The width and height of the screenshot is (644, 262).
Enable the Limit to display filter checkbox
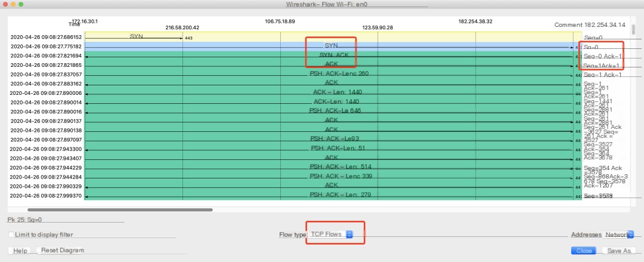(x=11, y=235)
